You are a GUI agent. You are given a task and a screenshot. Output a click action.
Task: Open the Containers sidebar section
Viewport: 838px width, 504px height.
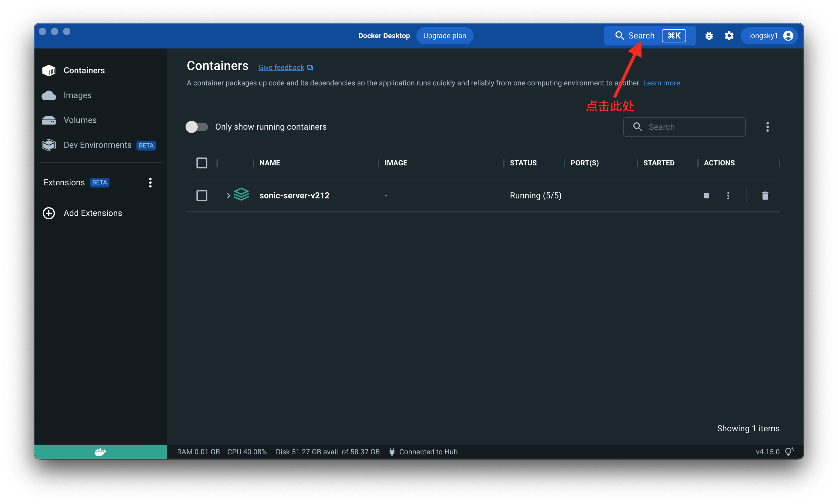[x=100, y=70]
